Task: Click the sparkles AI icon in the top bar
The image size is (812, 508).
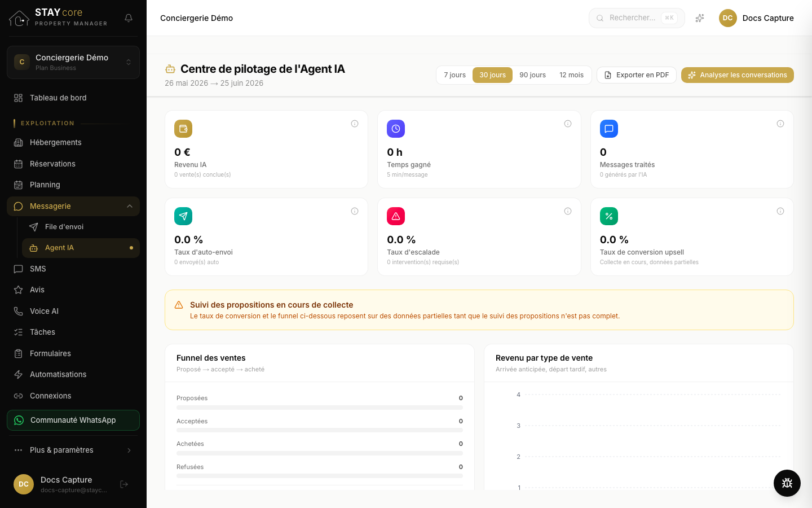Action: 700,18
